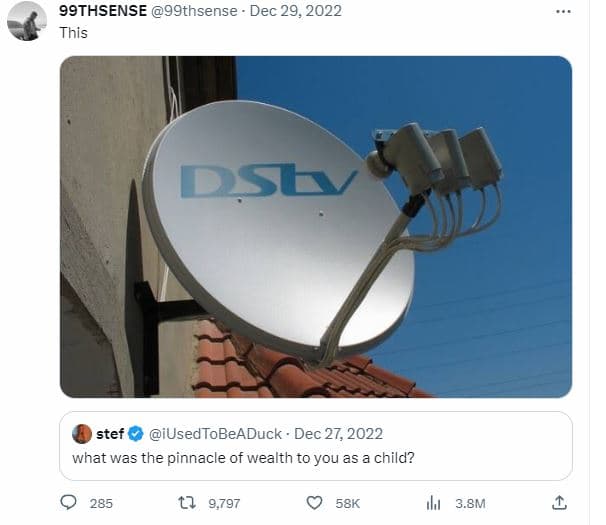Open stef's small profile avatar
The width and height of the screenshot is (606, 525).
point(82,434)
